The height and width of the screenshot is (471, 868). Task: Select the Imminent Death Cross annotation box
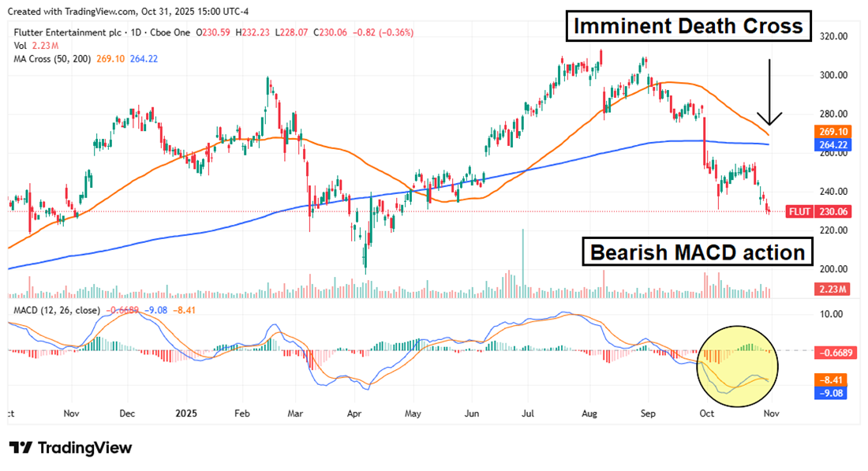pyautogui.click(x=688, y=25)
